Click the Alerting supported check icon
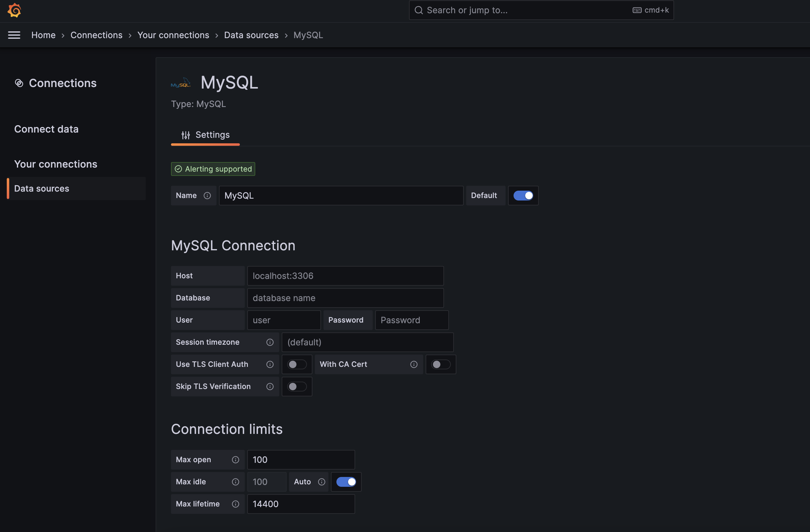The height and width of the screenshot is (532, 810). 178,169
